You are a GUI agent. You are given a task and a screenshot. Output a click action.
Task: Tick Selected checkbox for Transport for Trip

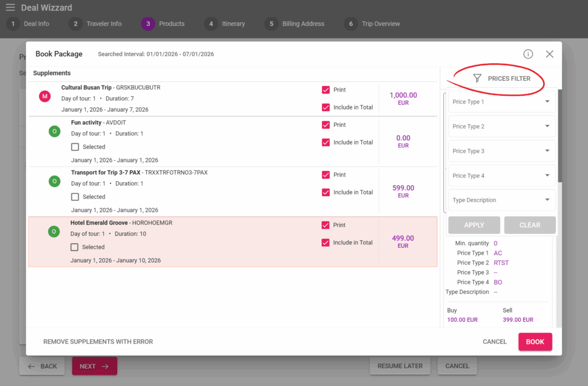click(75, 197)
